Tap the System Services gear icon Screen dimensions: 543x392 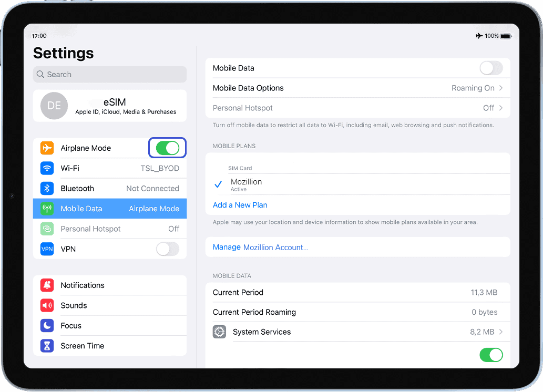220,332
